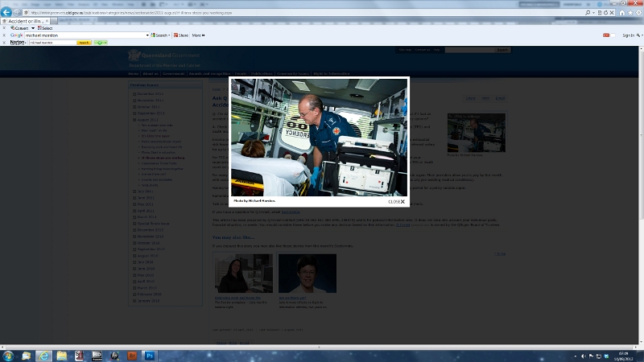644x362 pixels.
Task: Click the red Google+ notification badge
Action: (x=606, y=35)
